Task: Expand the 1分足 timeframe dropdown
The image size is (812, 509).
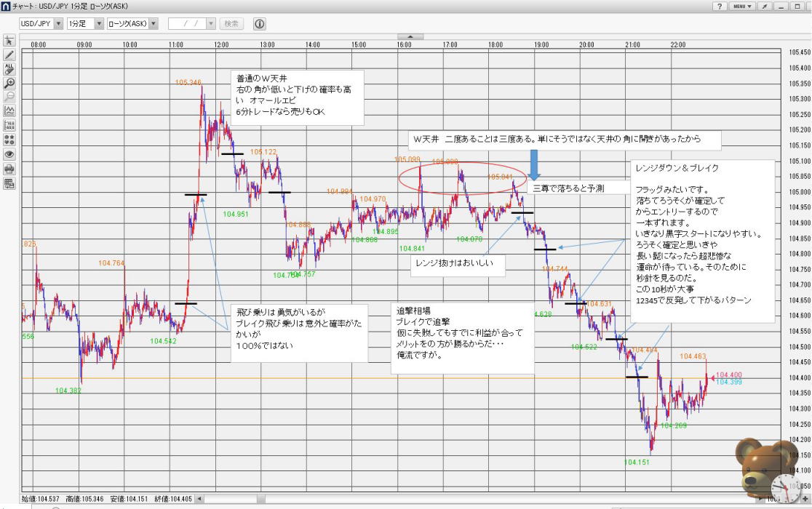Action: tap(84, 24)
